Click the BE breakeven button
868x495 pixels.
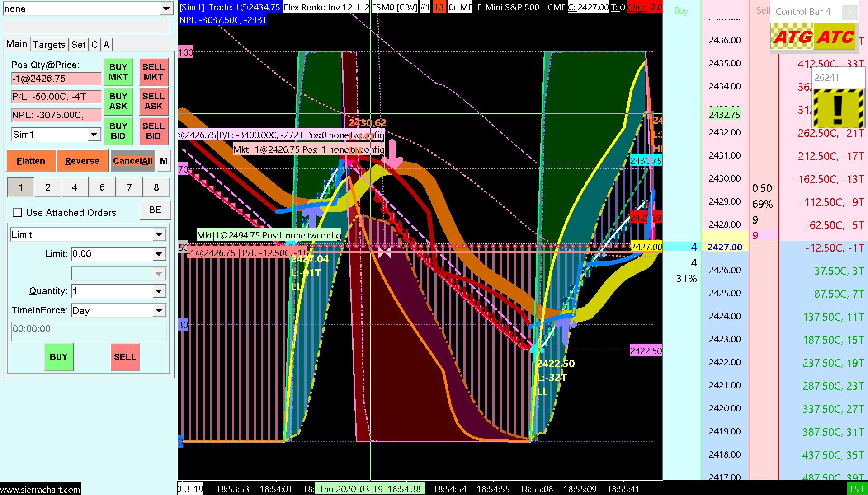(155, 210)
